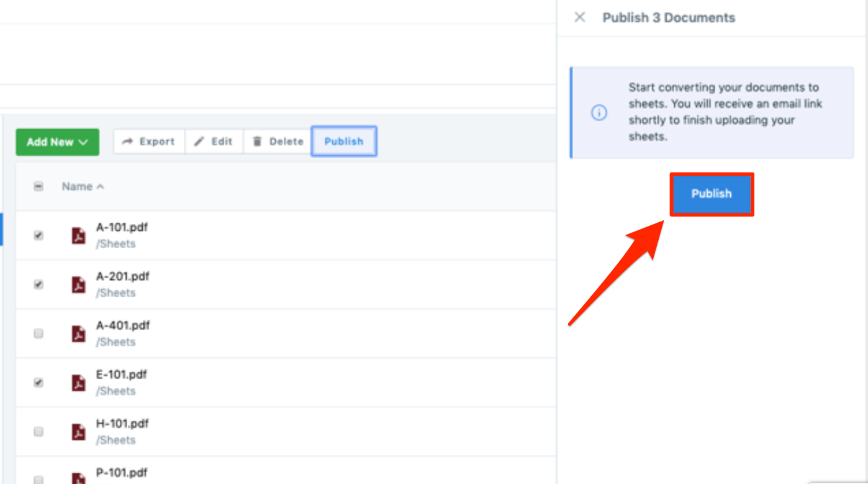Toggle the select-all checkbox in header

[x=38, y=186]
